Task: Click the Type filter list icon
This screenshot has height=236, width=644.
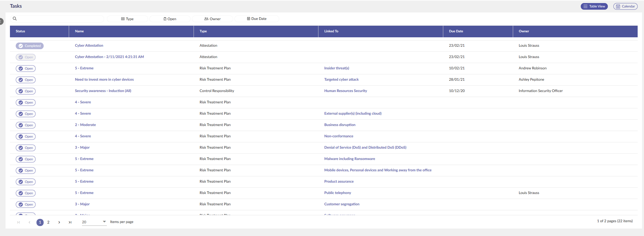Action: [123, 19]
